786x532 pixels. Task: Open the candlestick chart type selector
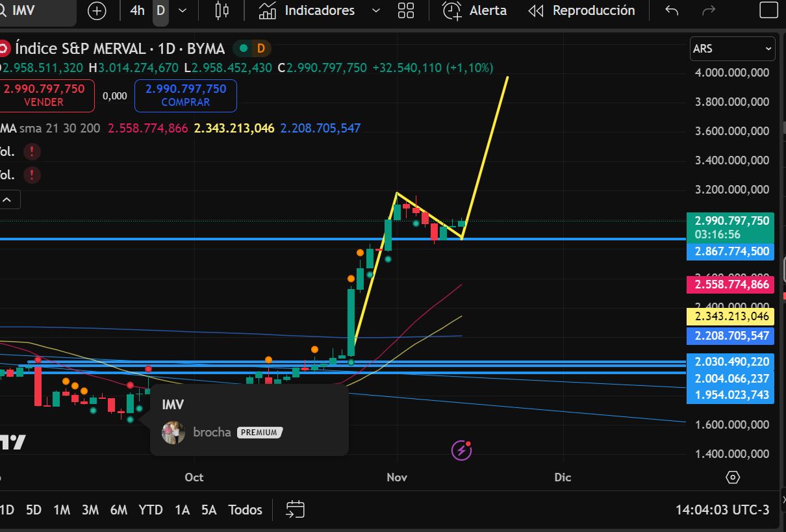click(222, 10)
